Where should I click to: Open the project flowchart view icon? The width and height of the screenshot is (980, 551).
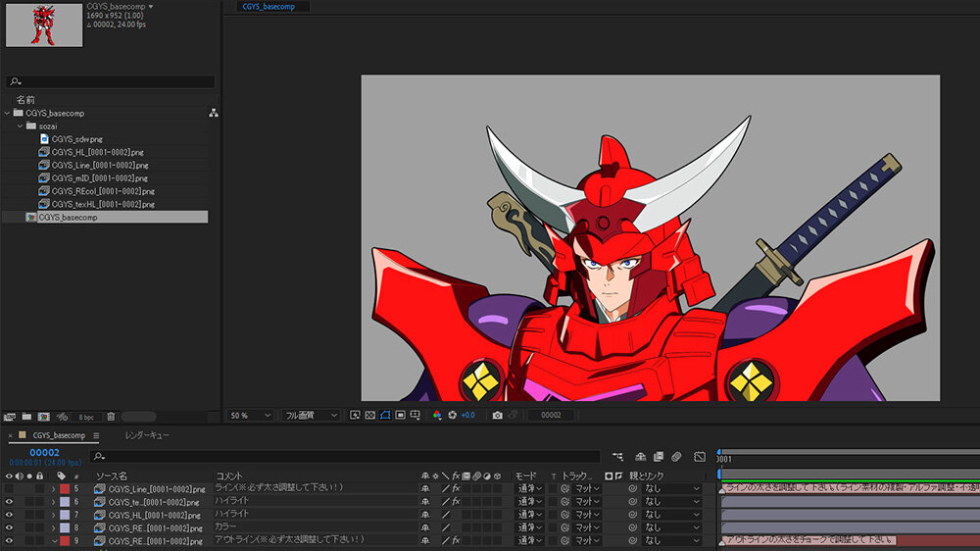(213, 113)
